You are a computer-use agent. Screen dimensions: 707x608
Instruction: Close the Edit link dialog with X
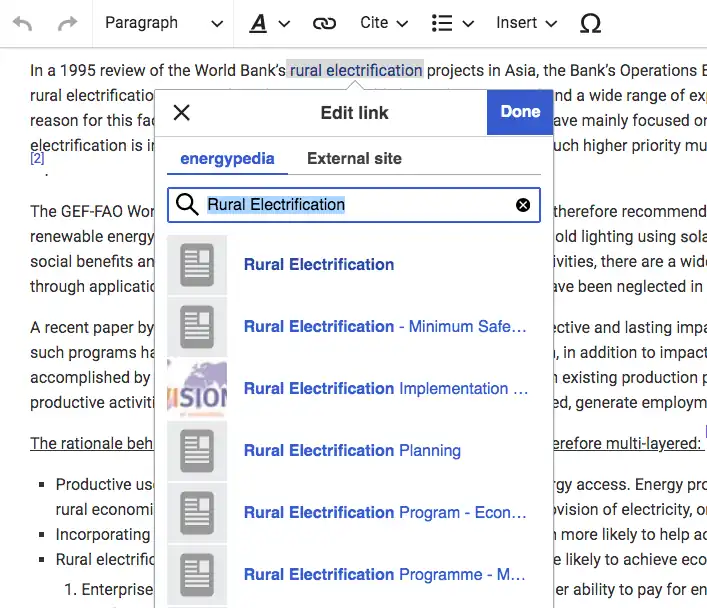181,112
